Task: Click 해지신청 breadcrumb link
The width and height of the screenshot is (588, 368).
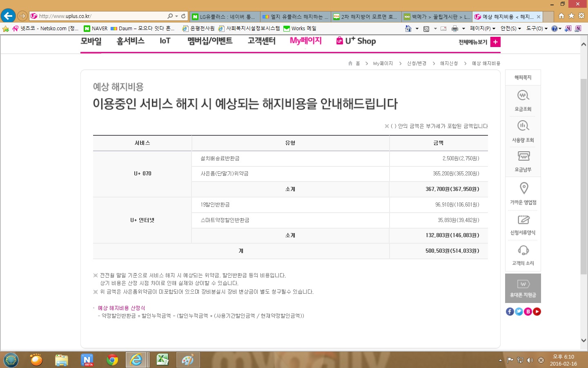Action: pos(449,63)
